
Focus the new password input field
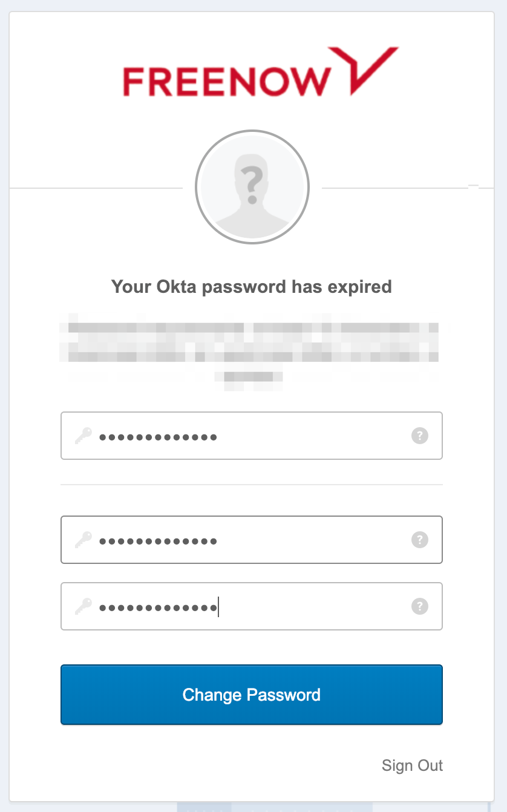click(x=252, y=540)
